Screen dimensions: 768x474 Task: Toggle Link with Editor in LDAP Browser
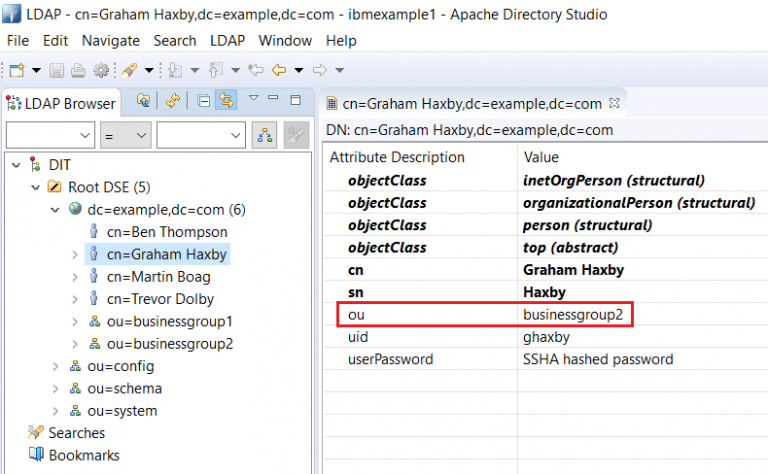[226, 100]
